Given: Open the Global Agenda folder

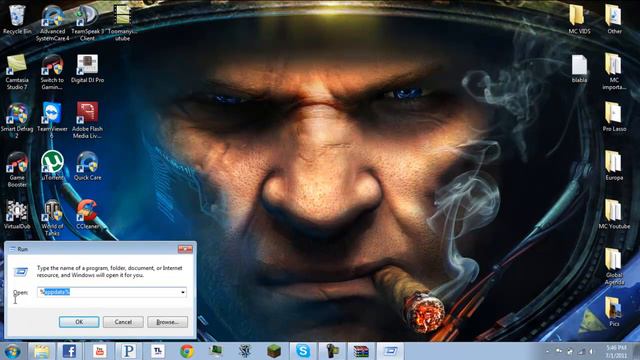Looking at the screenshot, I should pos(614,267).
